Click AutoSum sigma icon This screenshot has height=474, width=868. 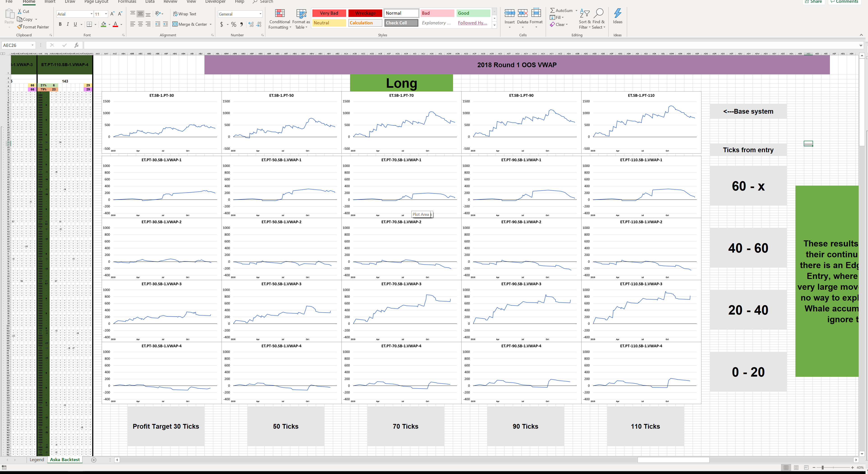pos(553,10)
